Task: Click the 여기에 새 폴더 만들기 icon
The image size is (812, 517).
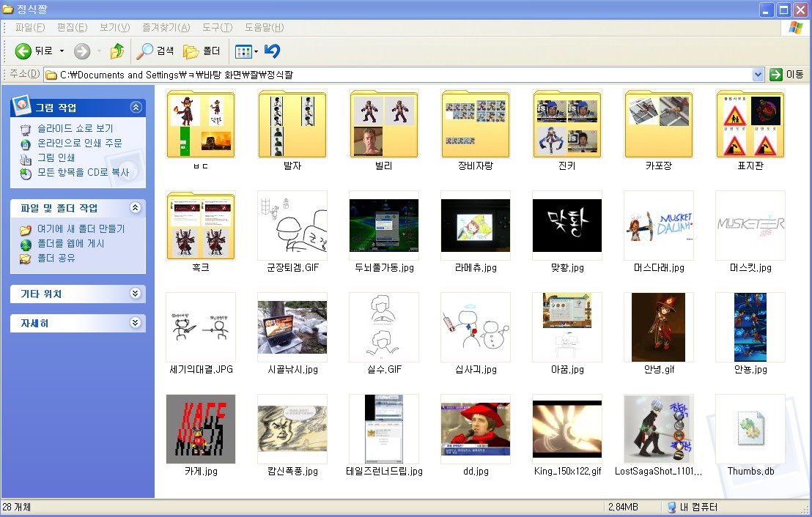Action: (26, 229)
